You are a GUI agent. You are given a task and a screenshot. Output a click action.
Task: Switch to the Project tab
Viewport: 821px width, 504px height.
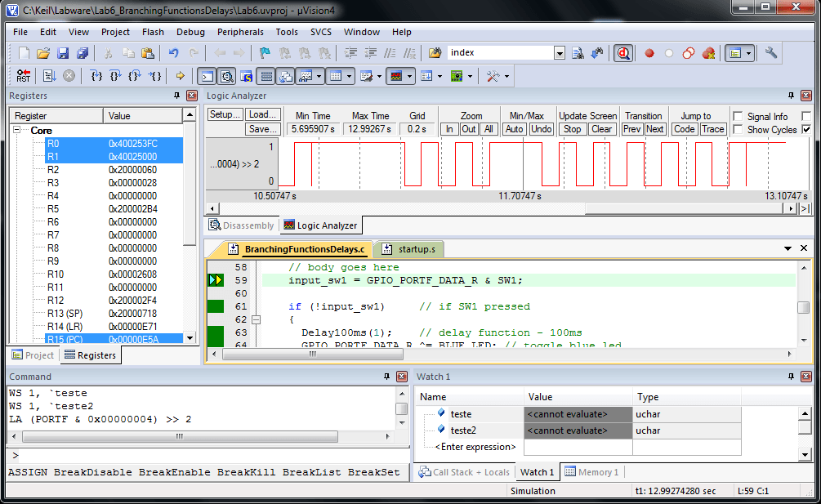point(33,355)
